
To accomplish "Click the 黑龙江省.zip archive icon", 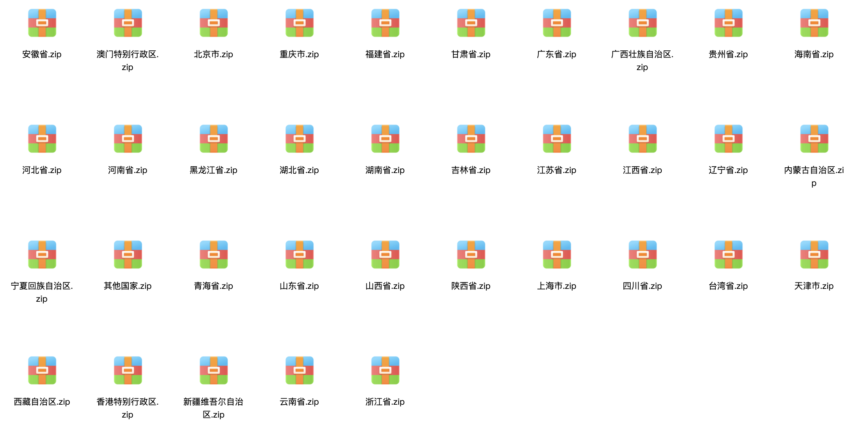I will tap(213, 139).
